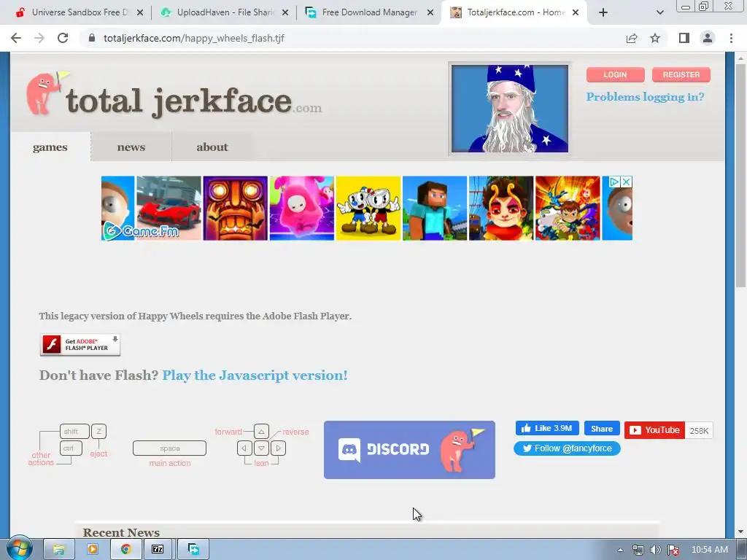
Task: Open the about navigation tab
Action: [x=212, y=147]
